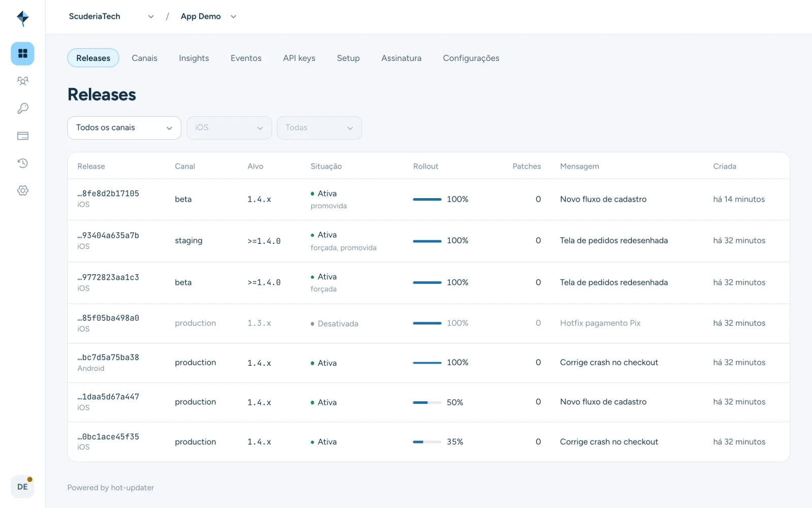Open the Todos os canais filter dropdown

pos(124,128)
